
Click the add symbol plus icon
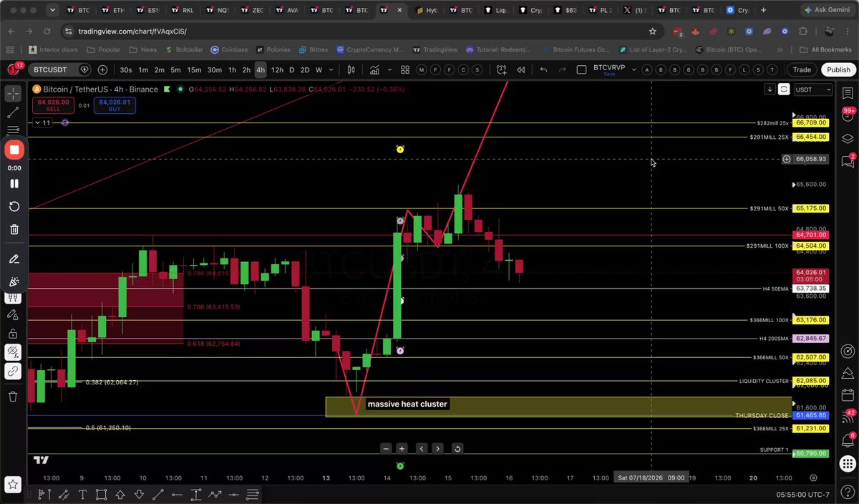102,69
